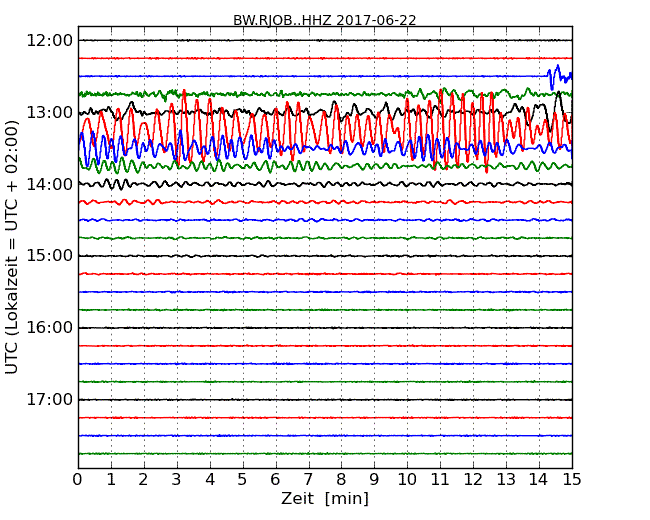Click the black 15:00 seismogram trace

click(x=325, y=256)
